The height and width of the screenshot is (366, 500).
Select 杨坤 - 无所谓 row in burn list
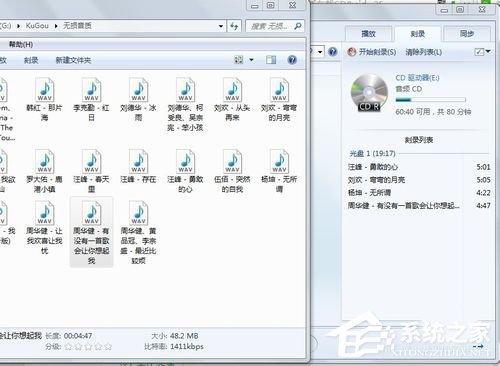pyautogui.click(x=419, y=193)
